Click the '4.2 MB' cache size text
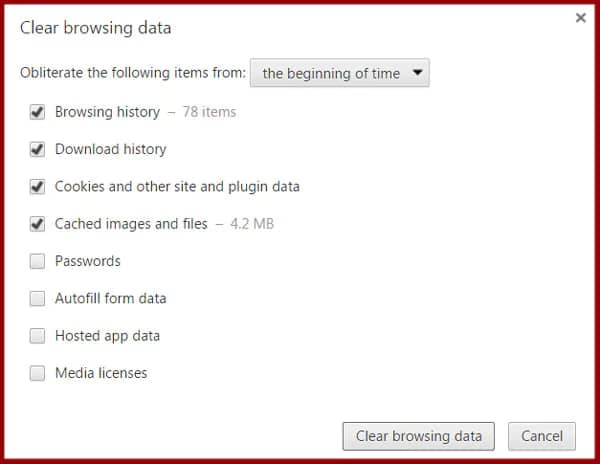Viewport: 600px width, 464px height. coord(252,224)
